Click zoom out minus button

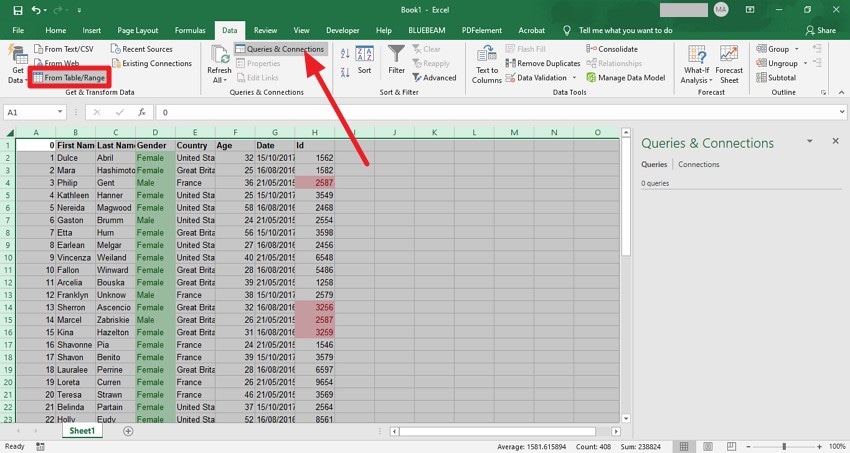point(749,446)
